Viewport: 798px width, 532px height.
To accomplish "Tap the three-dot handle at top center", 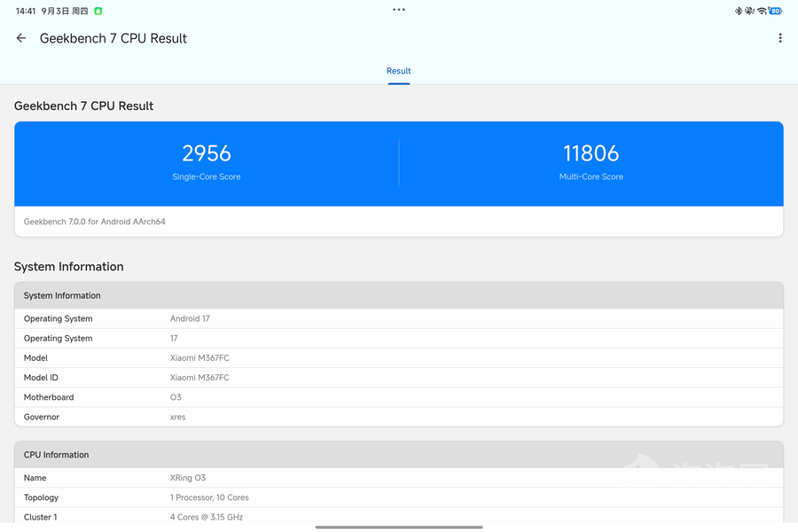I will [399, 10].
